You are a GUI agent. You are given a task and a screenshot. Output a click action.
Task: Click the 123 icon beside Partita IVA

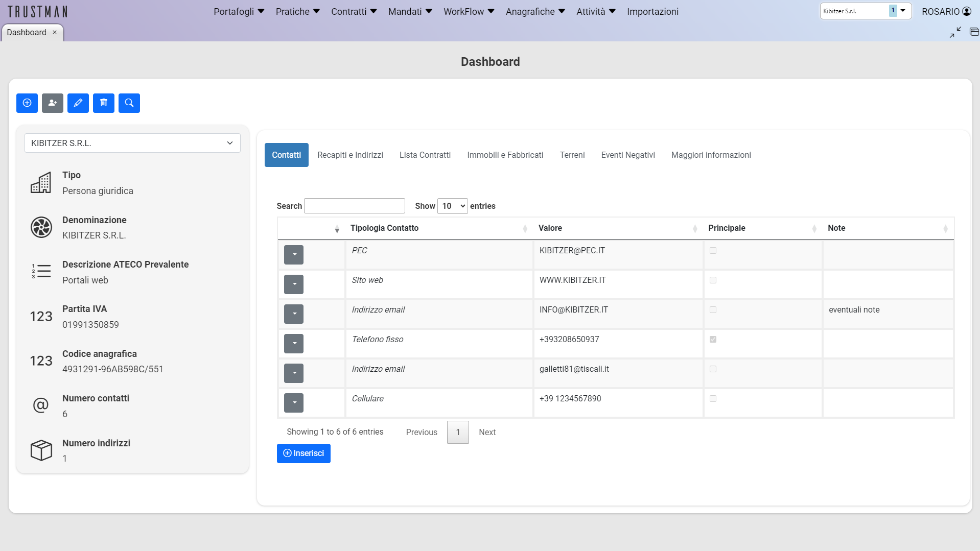coord(41,317)
